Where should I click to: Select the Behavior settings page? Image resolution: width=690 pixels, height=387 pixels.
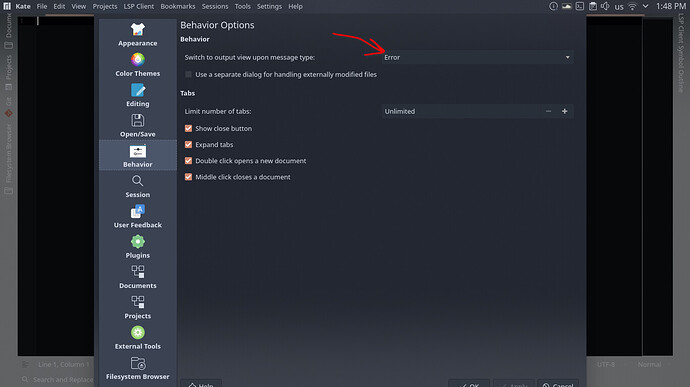pos(138,156)
